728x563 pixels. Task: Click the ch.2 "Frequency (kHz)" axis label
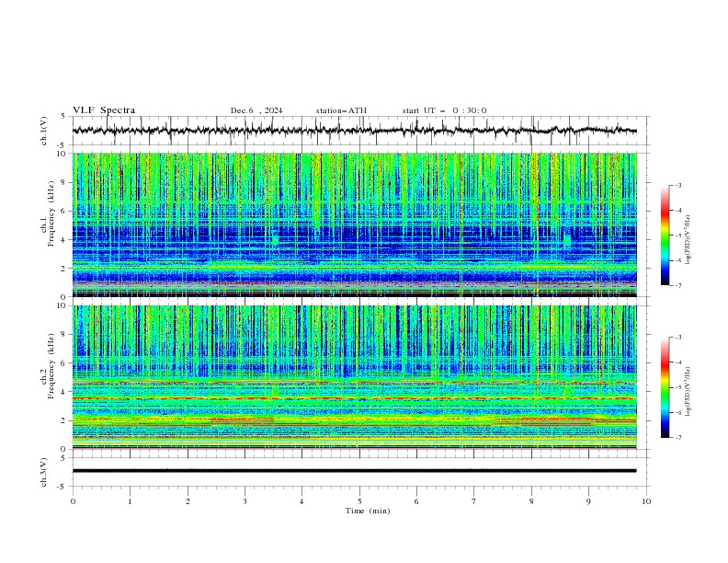click(x=51, y=366)
